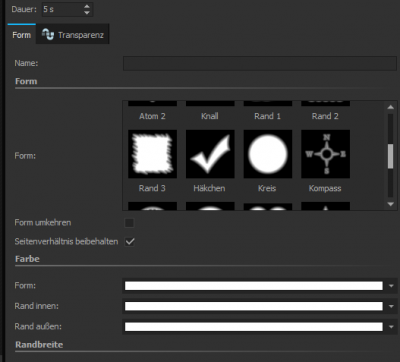The image size is (400, 362).
Task: Increase Dauer with the up arrow
Action: (x=87, y=6)
